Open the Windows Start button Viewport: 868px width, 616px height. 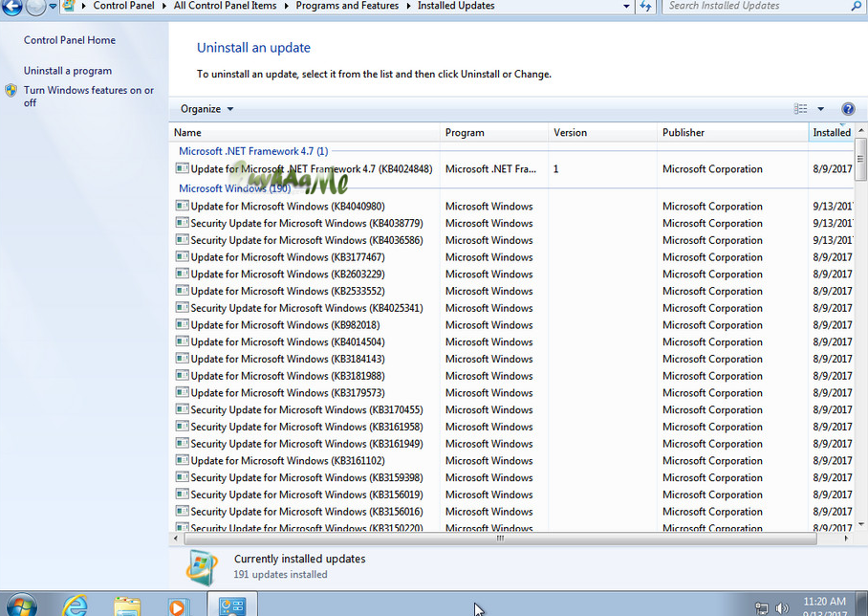pyautogui.click(x=22, y=605)
